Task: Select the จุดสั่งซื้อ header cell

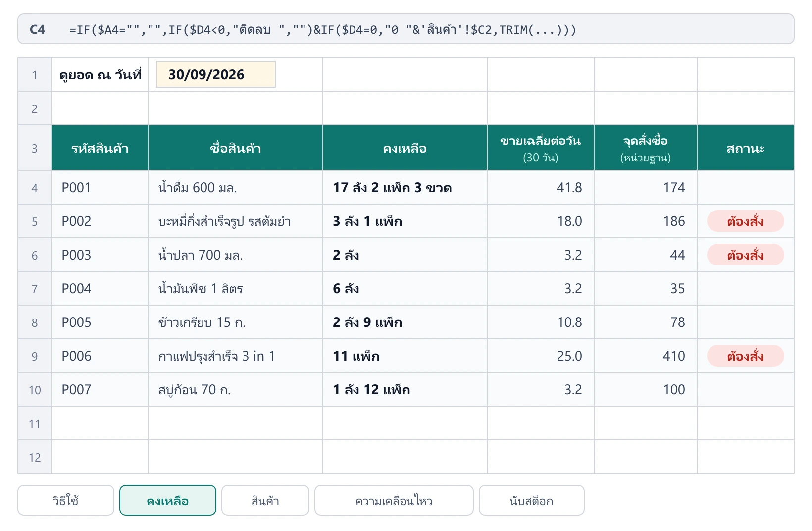Action: [x=646, y=148]
